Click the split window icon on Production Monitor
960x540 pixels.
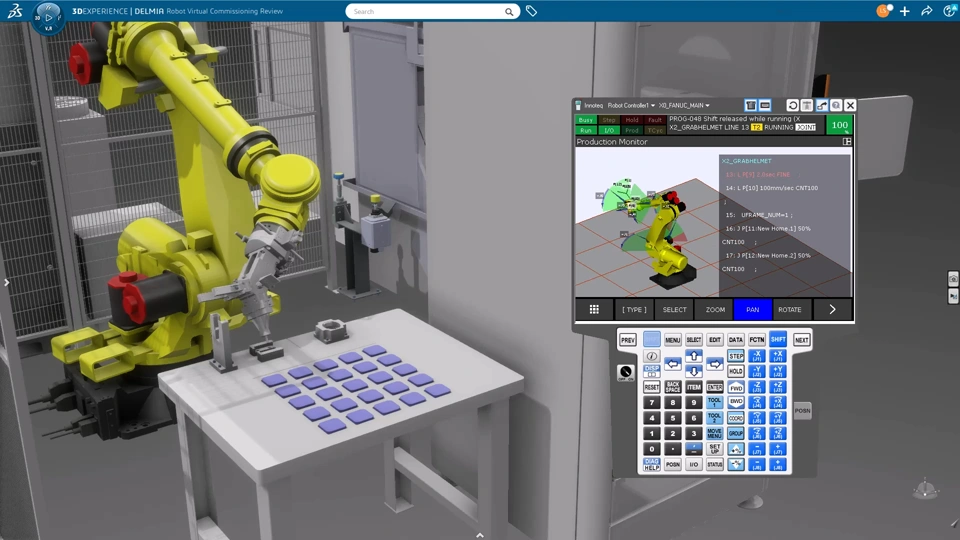click(x=847, y=141)
